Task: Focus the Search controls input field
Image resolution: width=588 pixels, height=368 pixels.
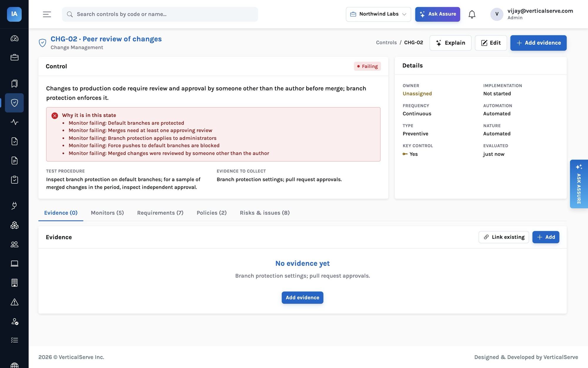Action: (x=160, y=14)
